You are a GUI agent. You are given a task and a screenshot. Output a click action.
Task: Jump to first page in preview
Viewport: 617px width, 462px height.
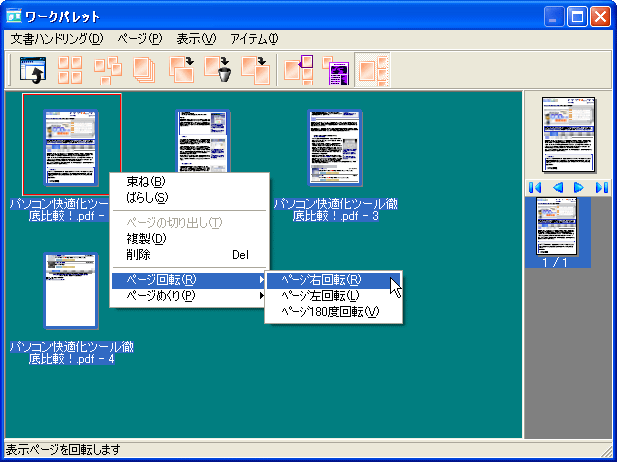[535, 187]
